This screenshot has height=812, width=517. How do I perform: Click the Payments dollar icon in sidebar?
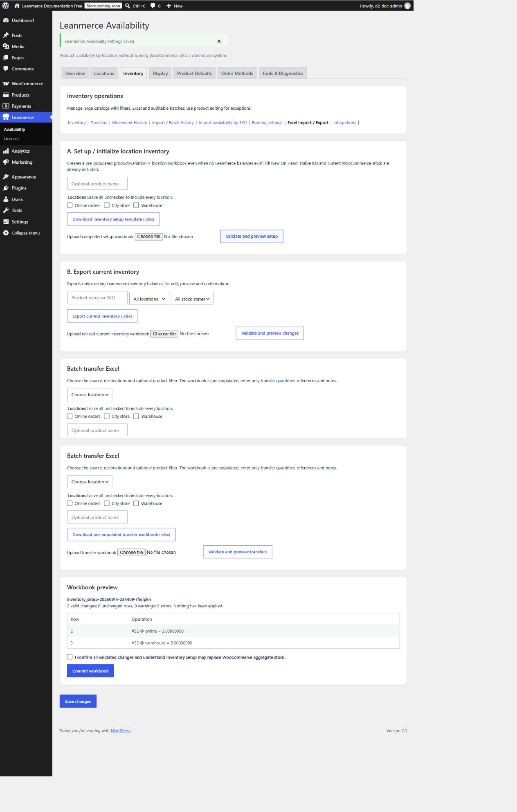[x=6, y=106]
